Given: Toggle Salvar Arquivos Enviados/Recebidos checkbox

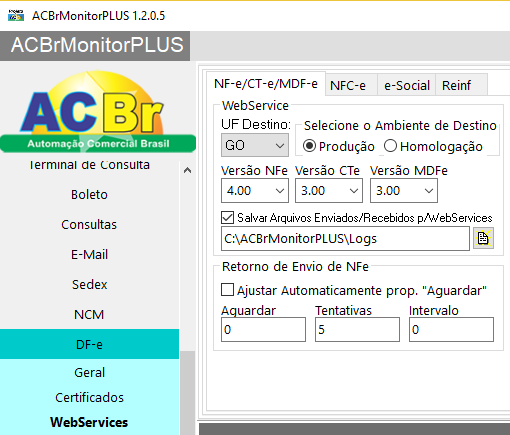Looking at the screenshot, I should [x=227, y=218].
